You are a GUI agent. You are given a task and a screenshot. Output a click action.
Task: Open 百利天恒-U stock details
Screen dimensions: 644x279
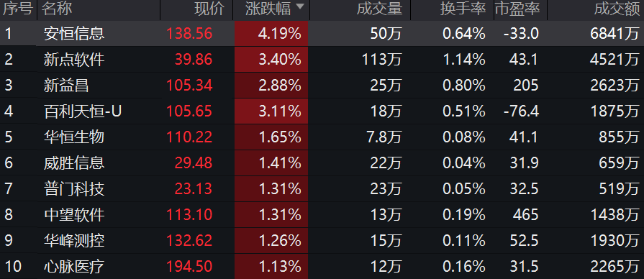[83, 111]
